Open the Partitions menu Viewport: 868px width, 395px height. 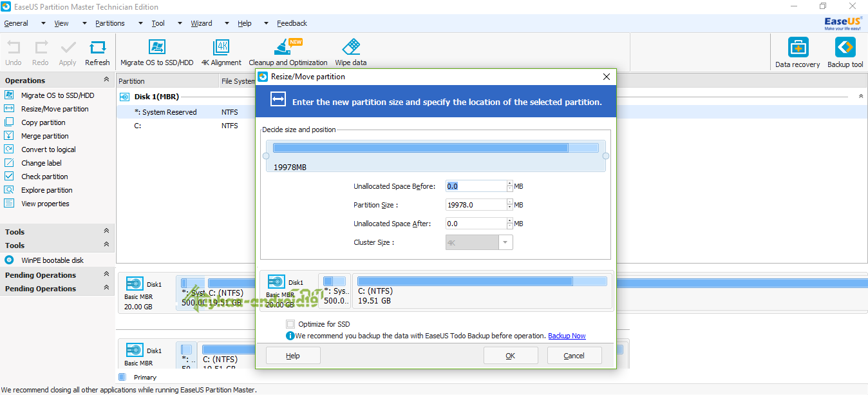tap(110, 23)
